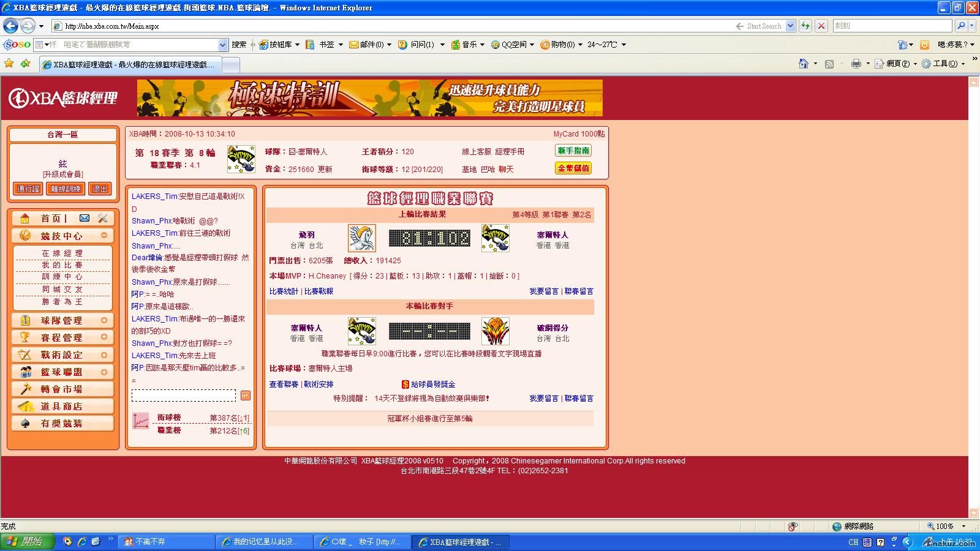Viewport: 980px width, 551px height.
Task: Expand the 戰術設定 section
Action: click(104, 354)
